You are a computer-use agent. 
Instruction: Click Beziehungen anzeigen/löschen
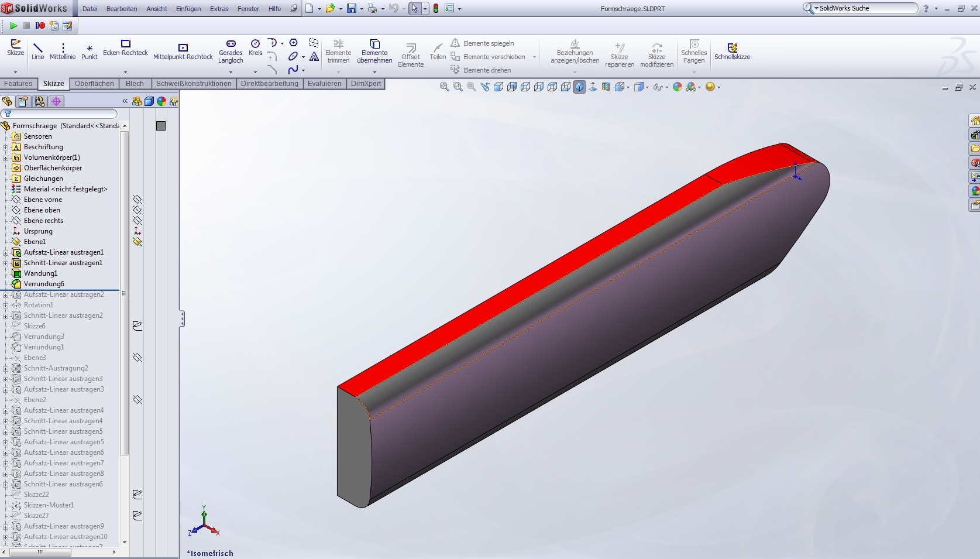(x=575, y=52)
